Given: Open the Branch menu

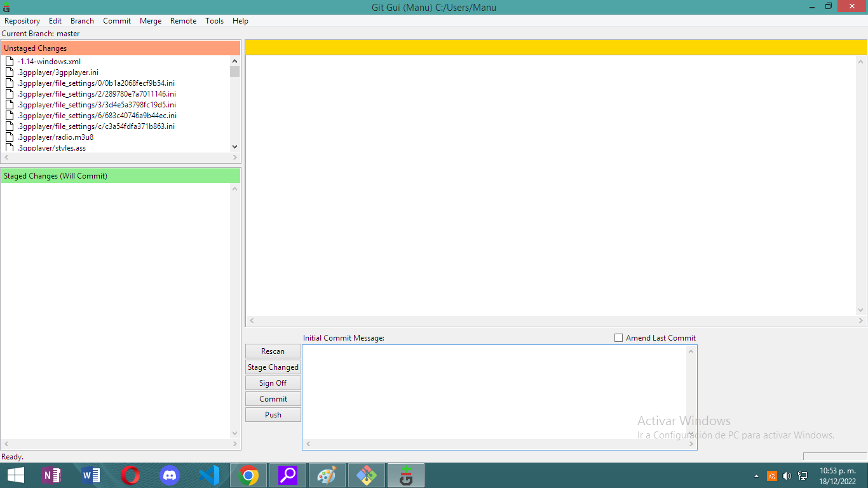Looking at the screenshot, I should (x=82, y=21).
